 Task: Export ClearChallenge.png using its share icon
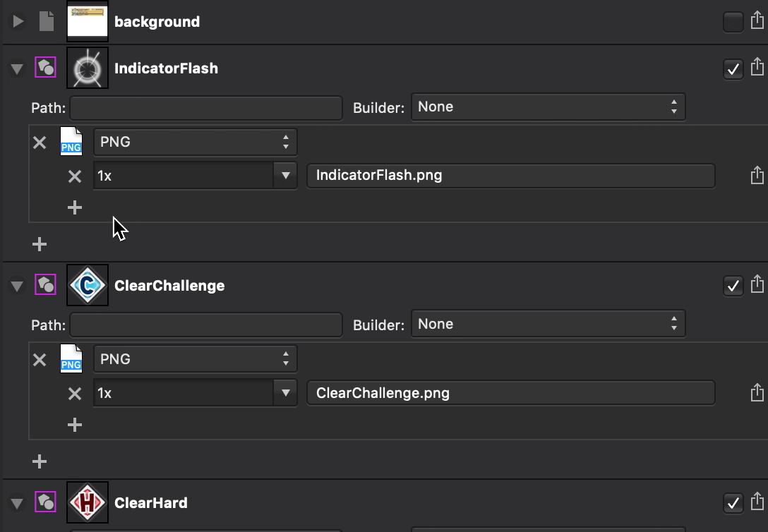click(757, 392)
